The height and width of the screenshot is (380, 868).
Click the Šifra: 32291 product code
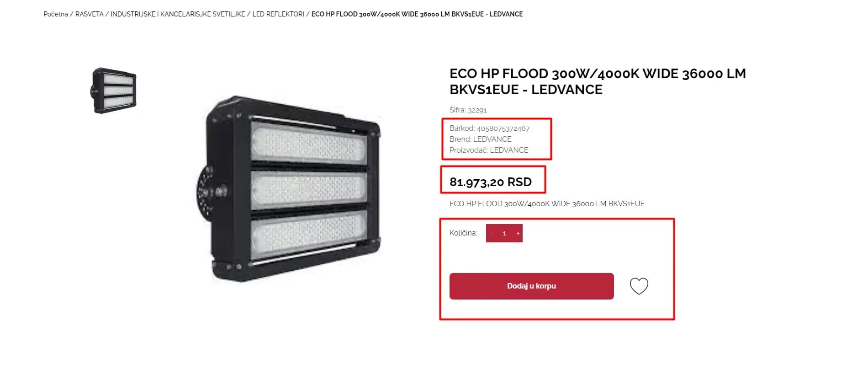click(x=468, y=110)
